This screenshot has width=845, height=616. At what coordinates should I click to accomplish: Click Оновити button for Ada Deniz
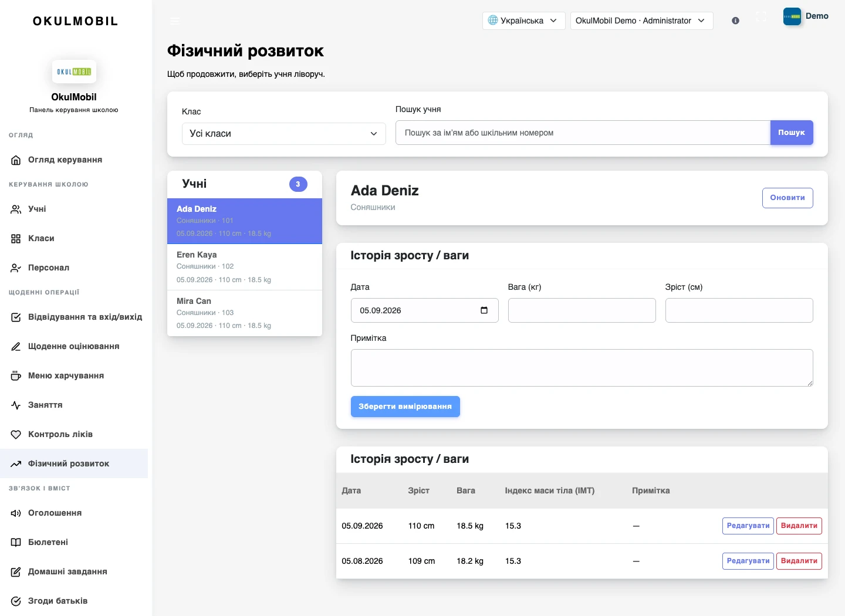pyautogui.click(x=787, y=198)
